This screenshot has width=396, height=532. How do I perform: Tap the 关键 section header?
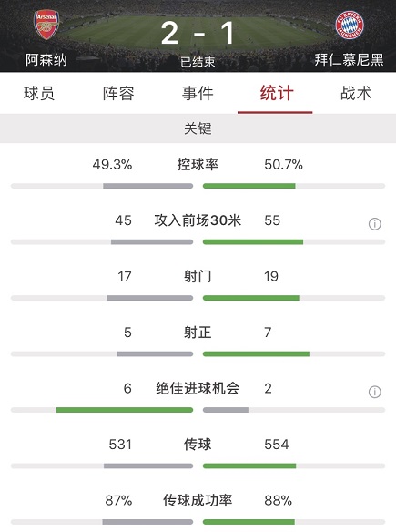pyautogui.click(x=198, y=128)
